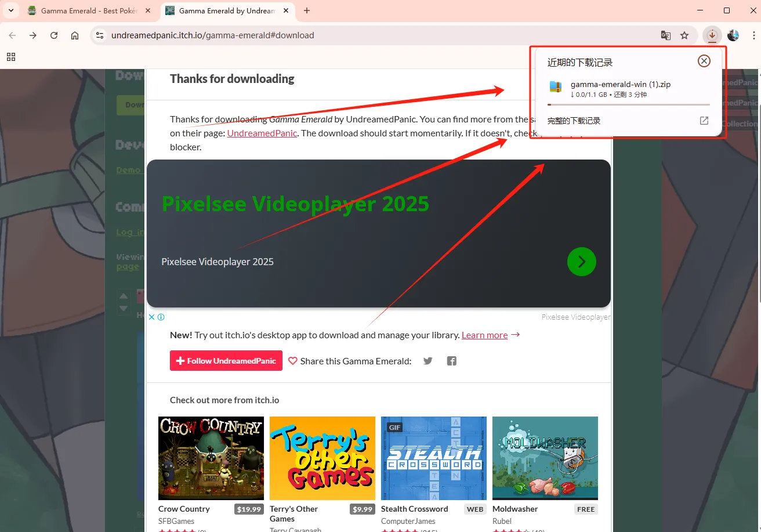Close the ad with the blue X

[x=151, y=317]
